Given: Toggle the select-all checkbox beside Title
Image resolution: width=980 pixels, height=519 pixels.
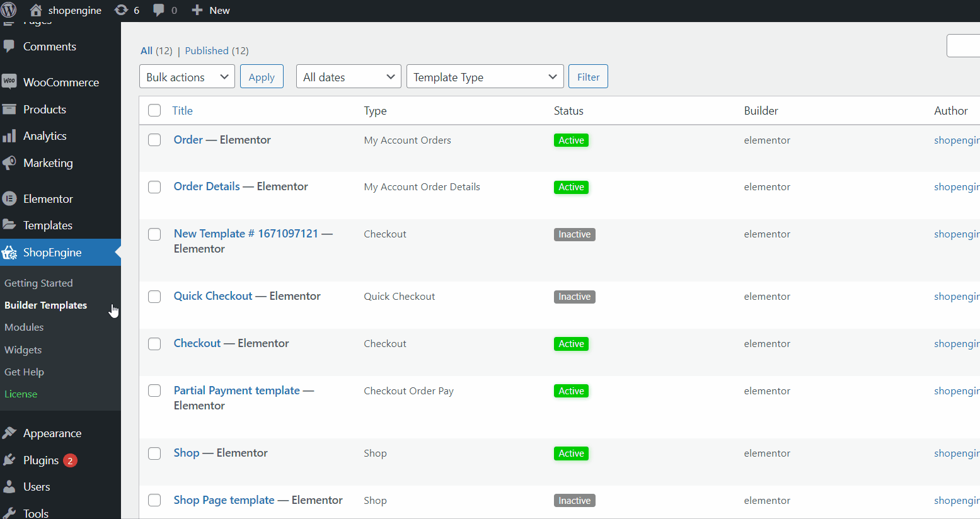Looking at the screenshot, I should coord(154,110).
